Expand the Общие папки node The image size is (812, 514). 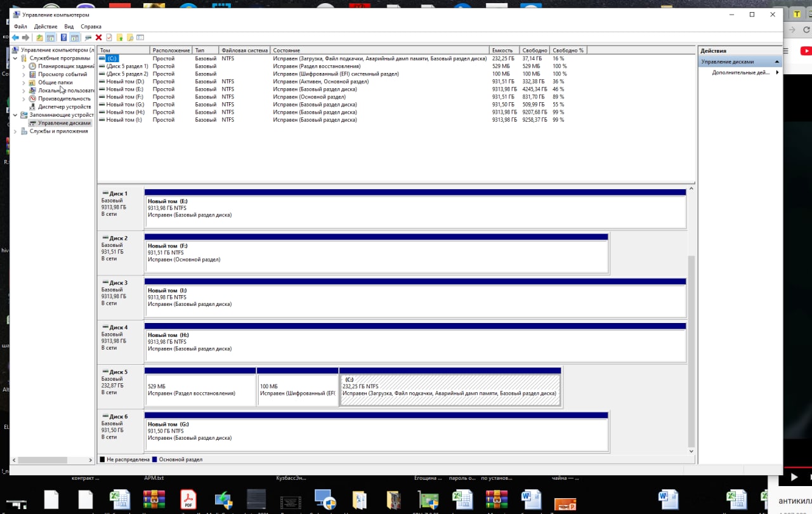(x=24, y=82)
